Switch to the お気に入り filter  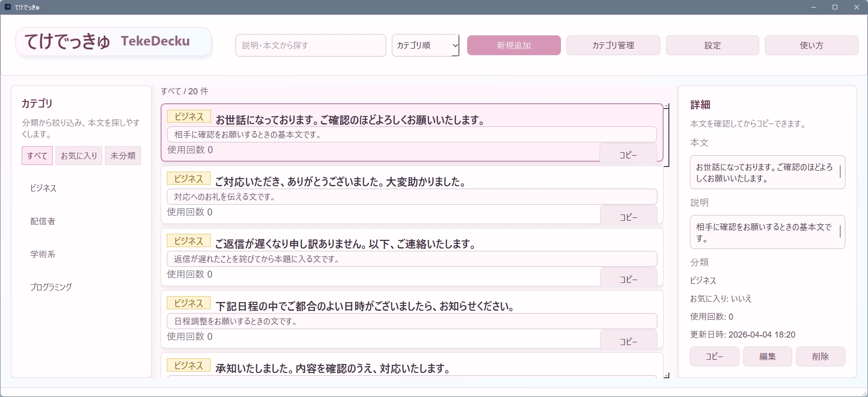(79, 156)
